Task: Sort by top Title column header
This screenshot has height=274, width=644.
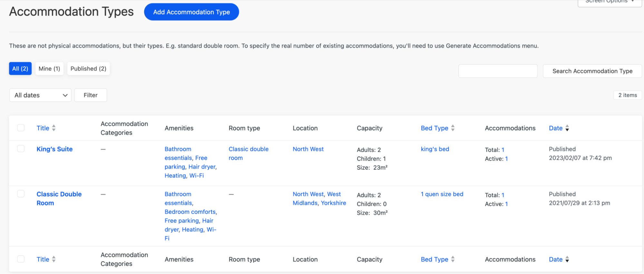Action: 43,128
